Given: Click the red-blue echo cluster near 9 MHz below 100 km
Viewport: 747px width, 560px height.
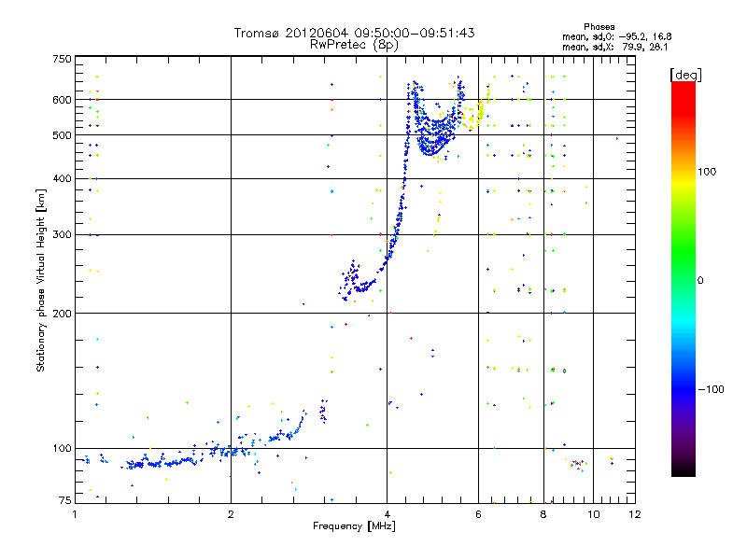Looking at the screenshot, I should coord(576,464).
